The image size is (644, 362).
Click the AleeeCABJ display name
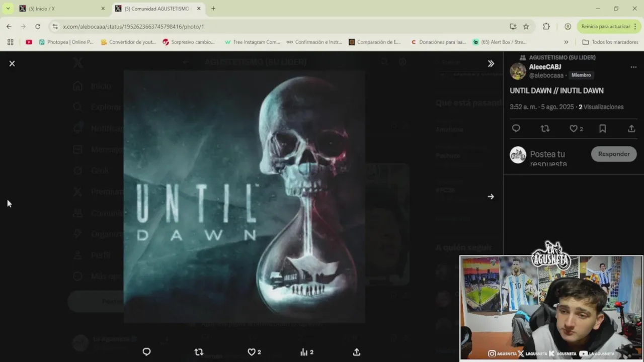[x=545, y=67]
